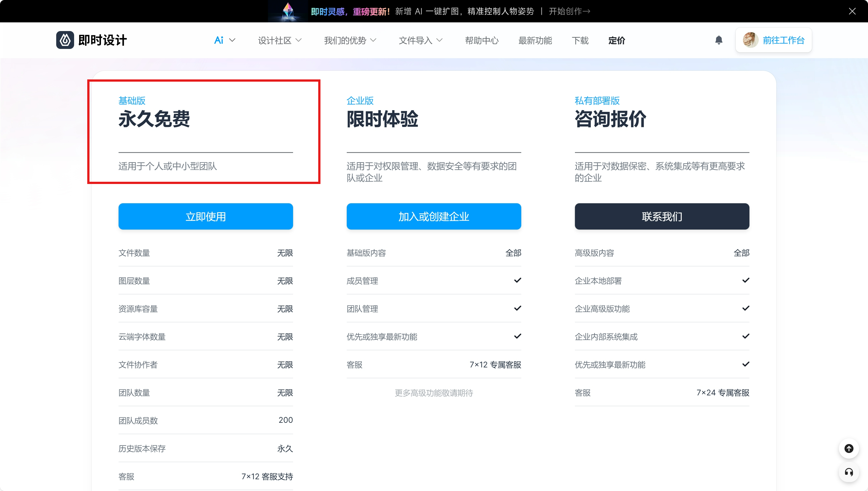Open the 文件导入 nav item

click(416, 41)
